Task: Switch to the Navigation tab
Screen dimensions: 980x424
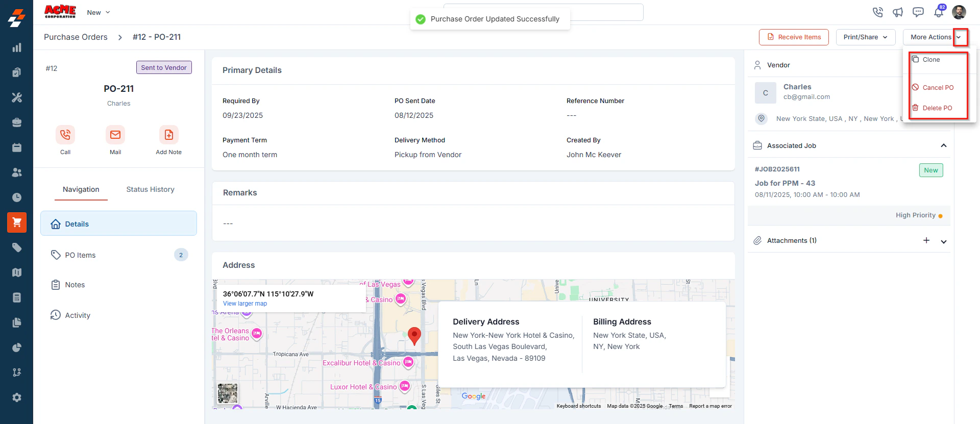Action: 81,189
